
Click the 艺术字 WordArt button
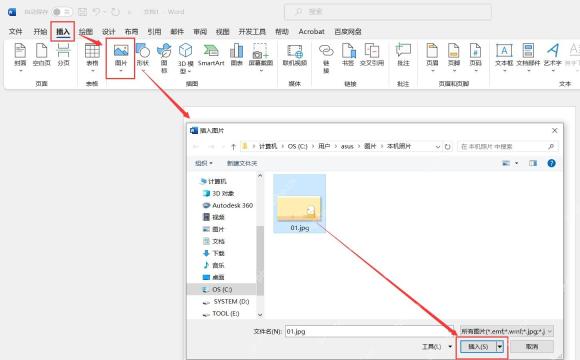point(553,56)
